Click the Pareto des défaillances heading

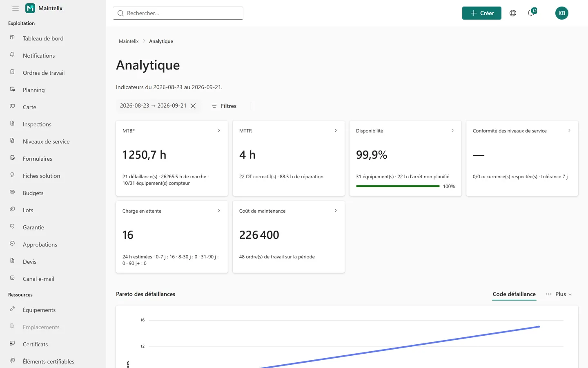145,294
